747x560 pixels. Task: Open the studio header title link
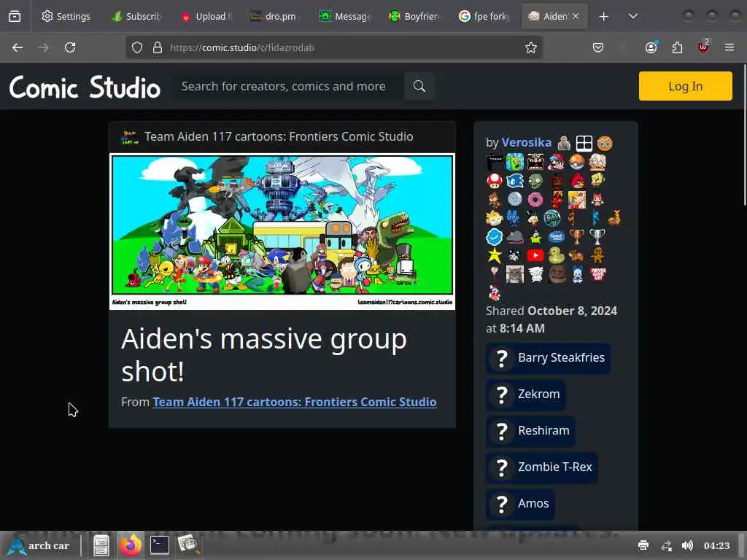tap(279, 136)
